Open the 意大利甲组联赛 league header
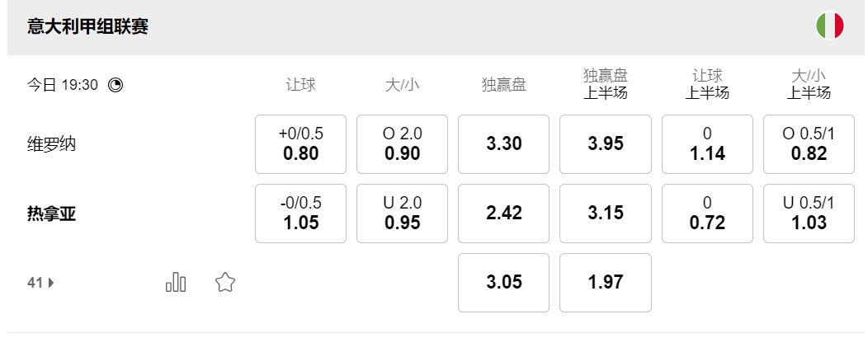This screenshot has height=338, width=868. pyautogui.click(x=87, y=27)
